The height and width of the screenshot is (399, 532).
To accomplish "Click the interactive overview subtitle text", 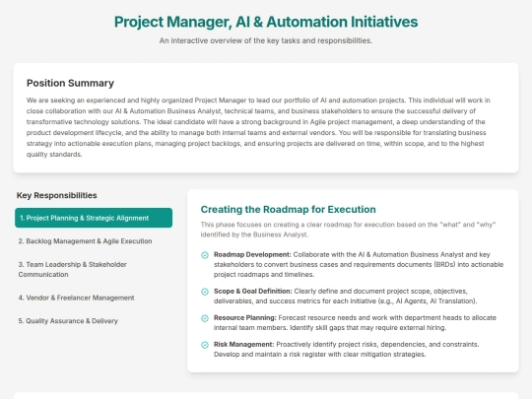I will point(266,40).
